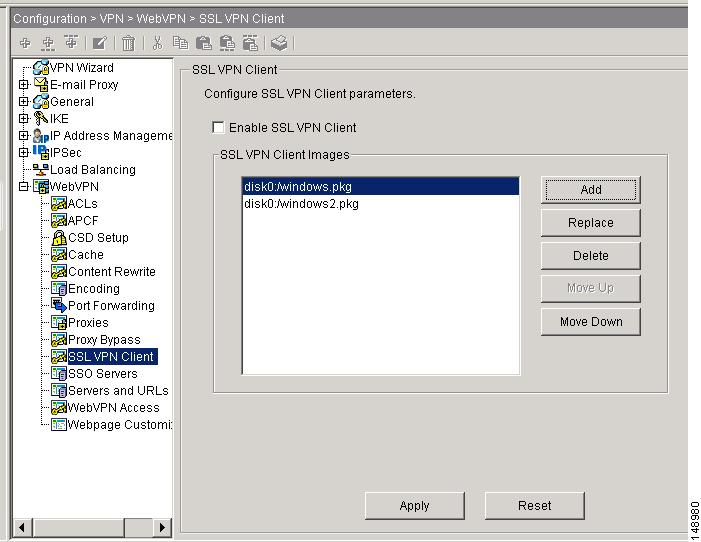Expand the E-mail Proxy tree node

[23, 85]
